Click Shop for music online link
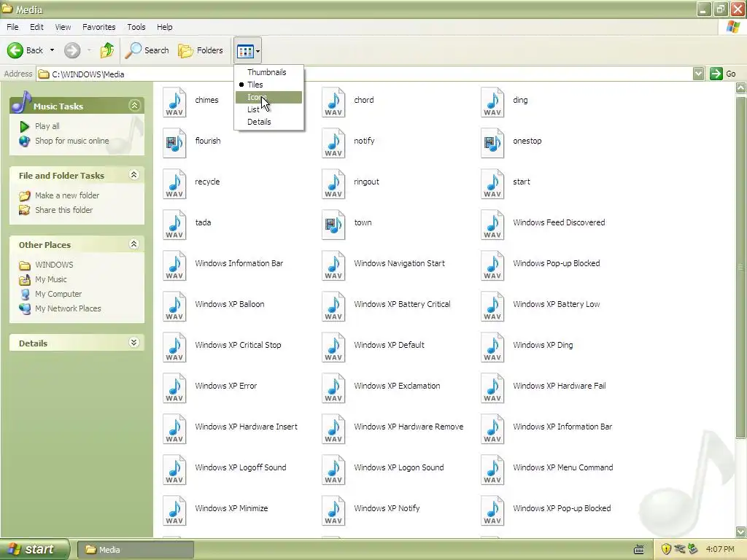The image size is (747, 560). 72,141
